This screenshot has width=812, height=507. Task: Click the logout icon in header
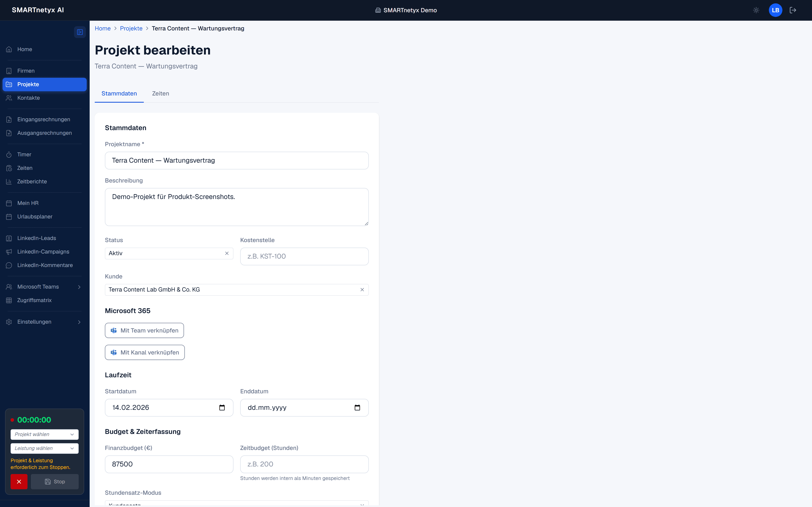(x=793, y=10)
